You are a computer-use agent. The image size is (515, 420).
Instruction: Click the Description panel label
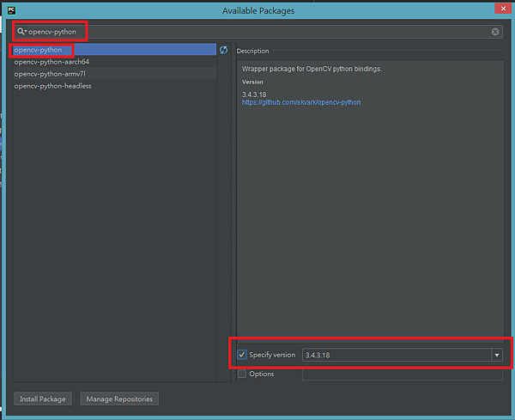(252, 51)
